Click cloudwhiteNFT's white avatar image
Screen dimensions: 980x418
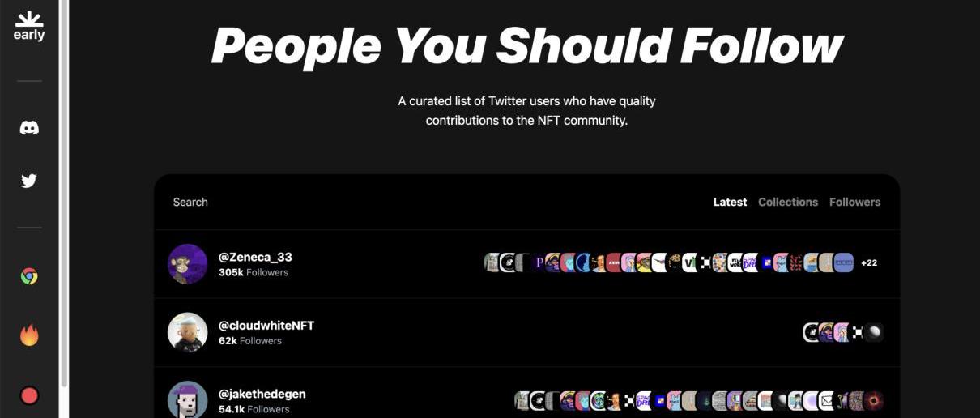tap(188, 332)
